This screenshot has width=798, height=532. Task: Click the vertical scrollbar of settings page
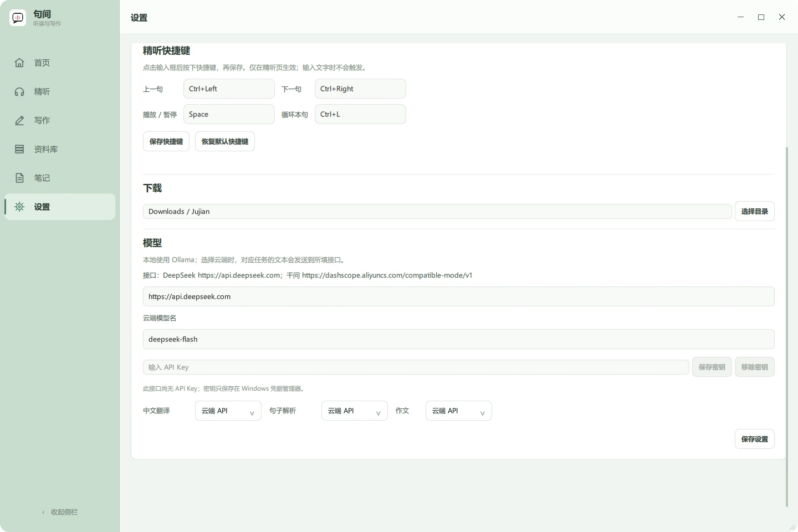point(787,327)
